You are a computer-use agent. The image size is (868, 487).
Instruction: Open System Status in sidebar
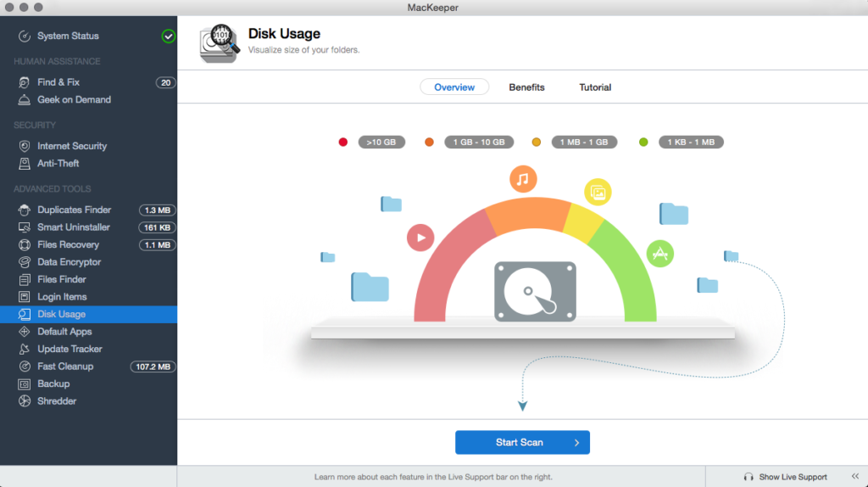(68, 36)
